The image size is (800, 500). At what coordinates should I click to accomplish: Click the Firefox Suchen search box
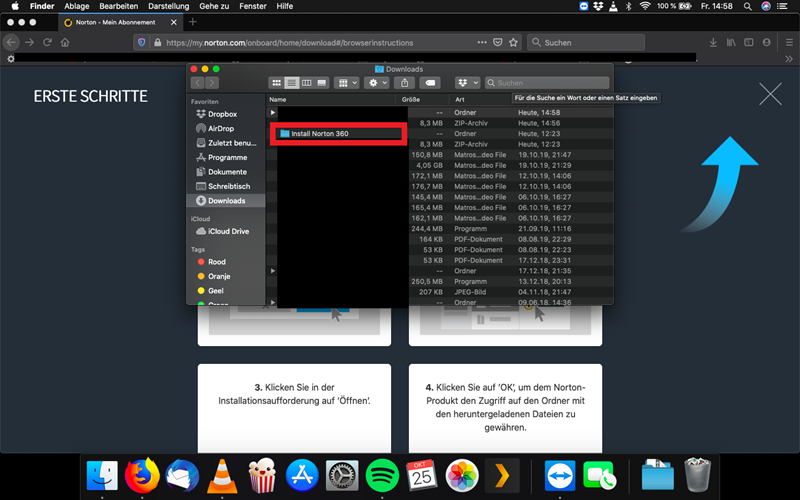click(586, 42)
